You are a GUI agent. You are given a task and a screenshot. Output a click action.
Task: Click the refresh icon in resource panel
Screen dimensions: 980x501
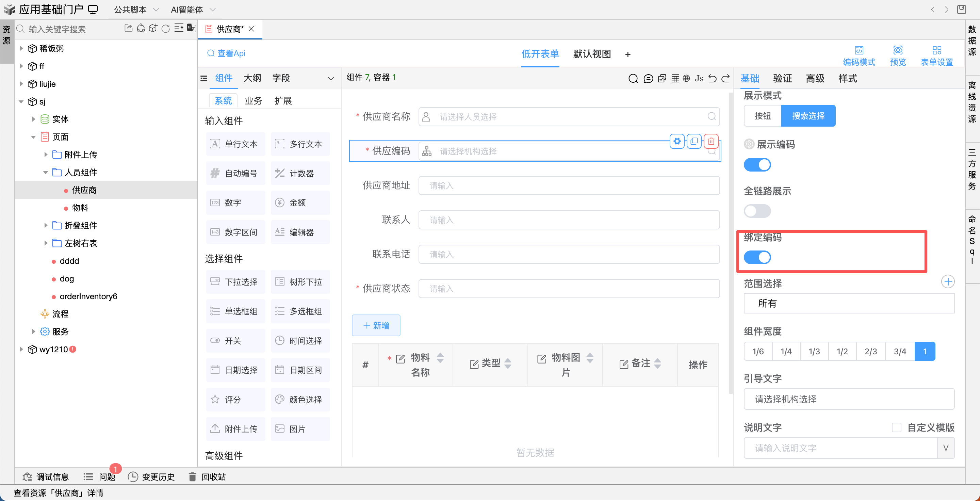tap(165, 29)
